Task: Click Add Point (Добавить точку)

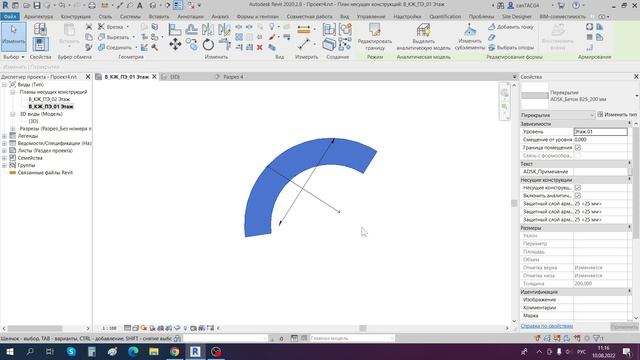Action: pyautogui.click(x=511, y=27)
